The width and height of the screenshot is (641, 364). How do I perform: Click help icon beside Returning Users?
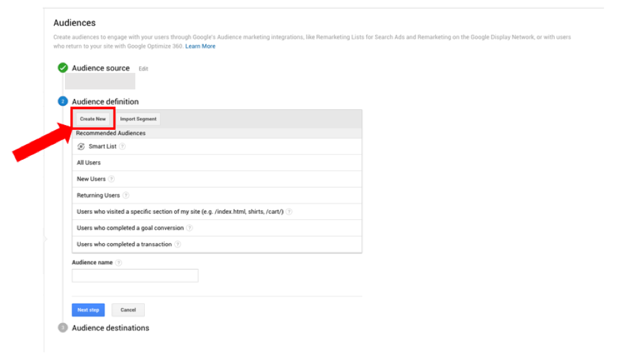click(126, 195)
